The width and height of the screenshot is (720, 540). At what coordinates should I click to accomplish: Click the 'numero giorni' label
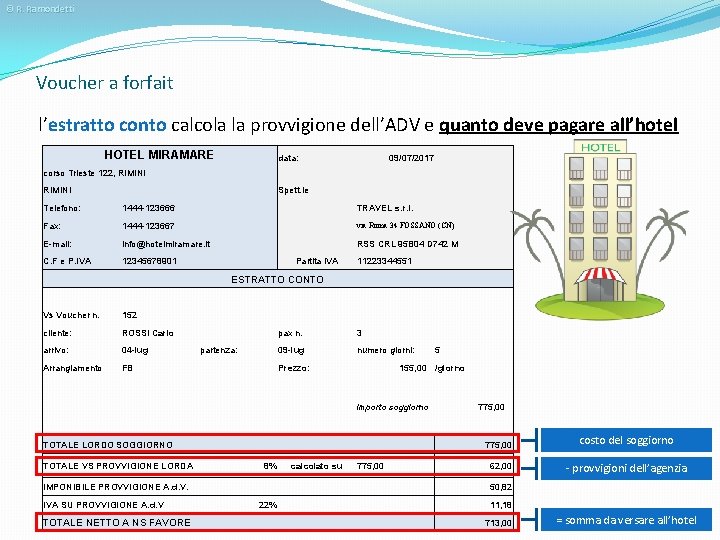[x=386, y=350]
